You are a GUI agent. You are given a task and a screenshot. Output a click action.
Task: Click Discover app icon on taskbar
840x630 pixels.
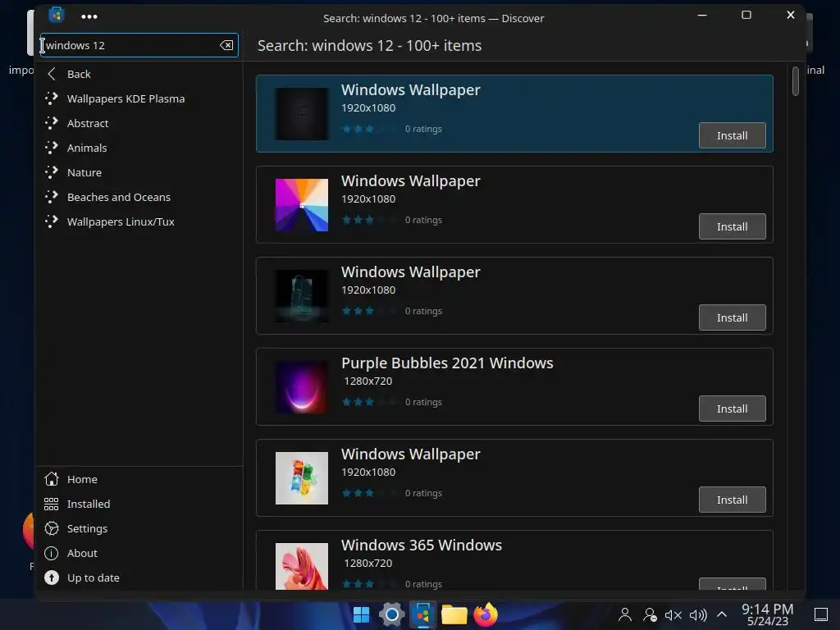pyautogui.click(x=422, y=614)
